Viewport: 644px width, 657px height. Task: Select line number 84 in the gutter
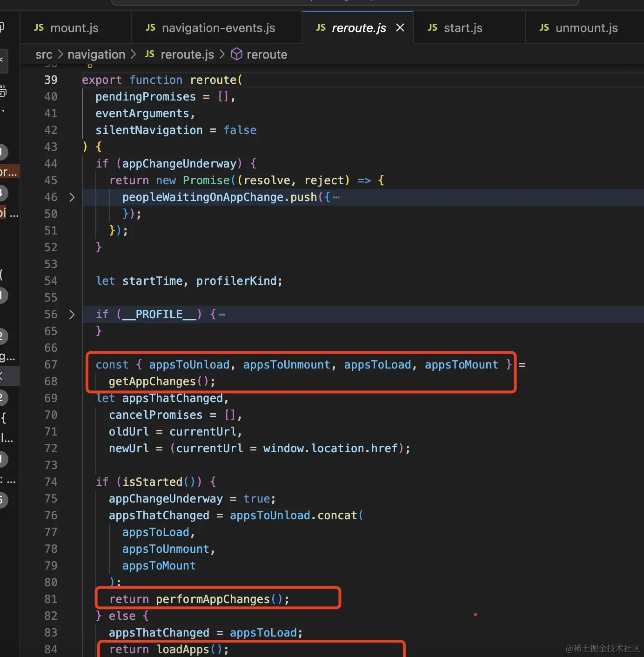coord(51,650)
